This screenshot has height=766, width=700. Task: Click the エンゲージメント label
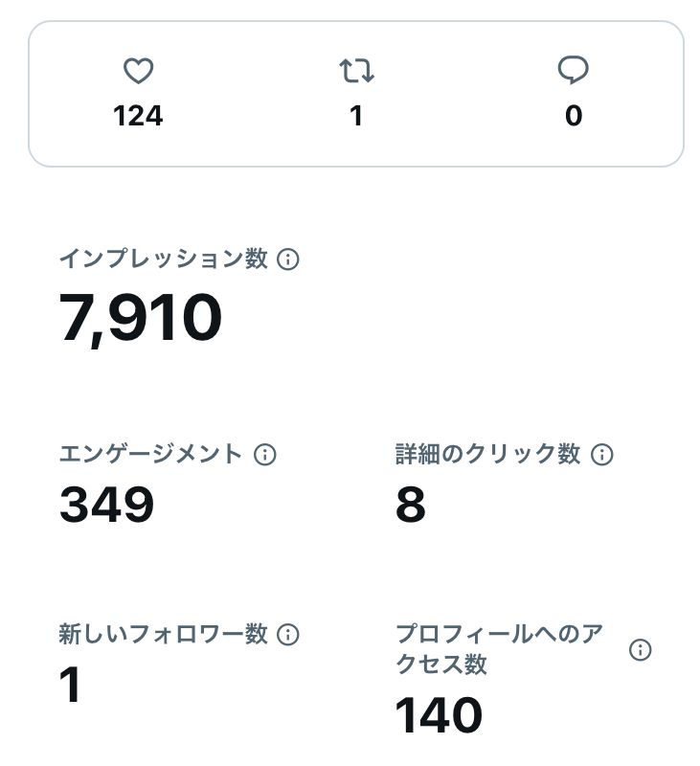(150, 455)
